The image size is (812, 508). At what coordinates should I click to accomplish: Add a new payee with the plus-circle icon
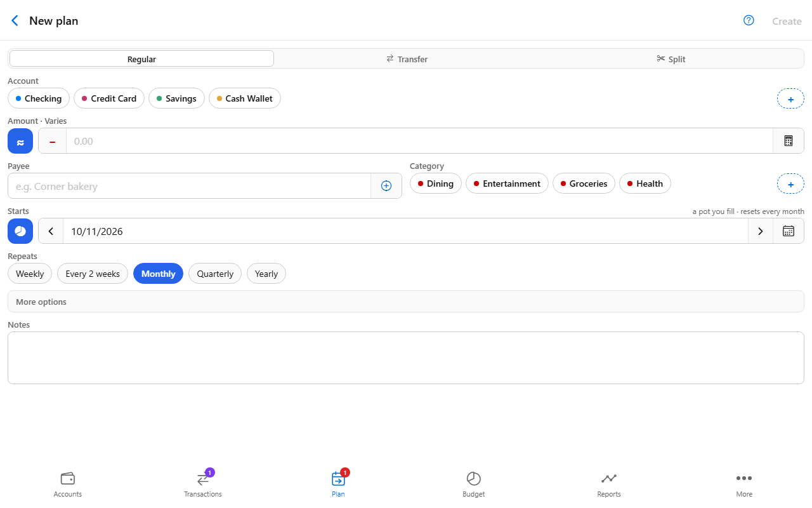tap(386, 186)
